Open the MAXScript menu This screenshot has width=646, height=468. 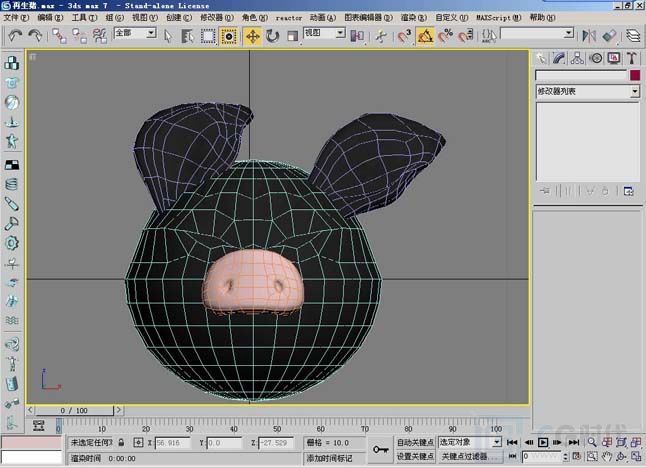pyautogui.click(x=499, y=18)
